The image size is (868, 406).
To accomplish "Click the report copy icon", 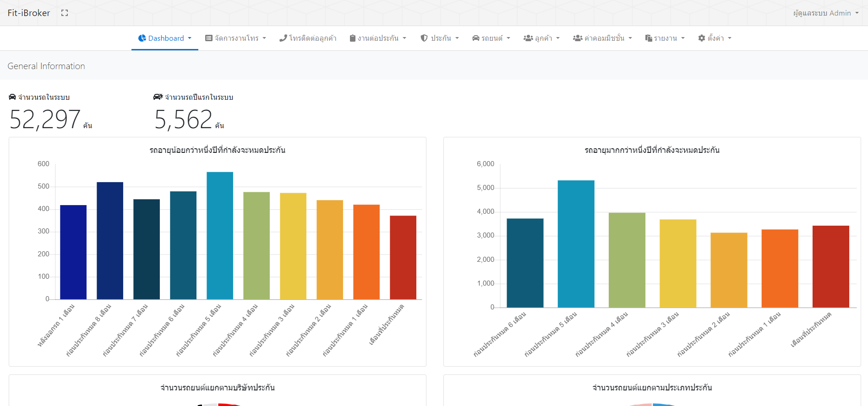I will click(x=648, y=38).
